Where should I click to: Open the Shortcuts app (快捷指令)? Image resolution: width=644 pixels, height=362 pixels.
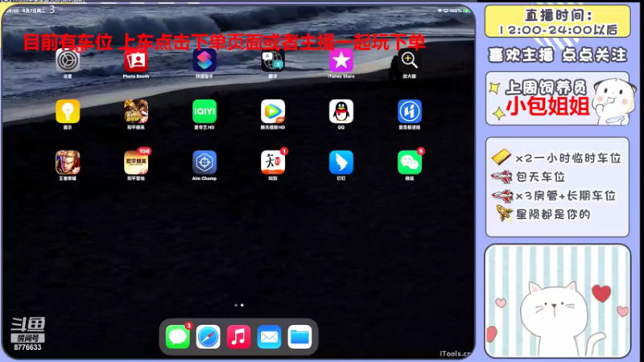(204, 60)
